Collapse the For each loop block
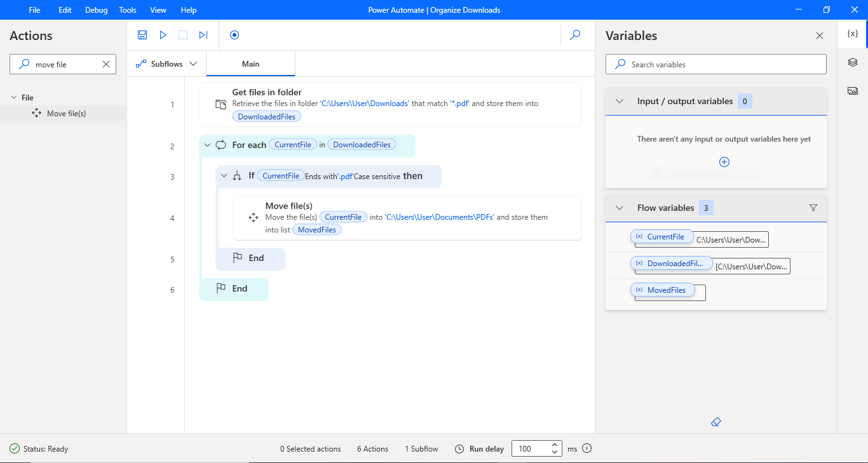Viewport: 868px width, 463px height. pyautogui.click(x=207, y=145)
